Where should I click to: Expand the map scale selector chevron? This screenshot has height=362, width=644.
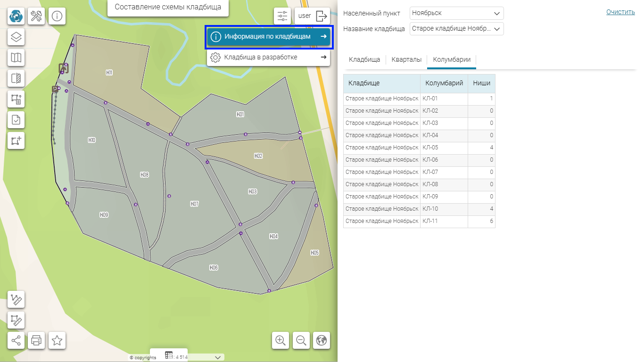(x=218, y=357)
